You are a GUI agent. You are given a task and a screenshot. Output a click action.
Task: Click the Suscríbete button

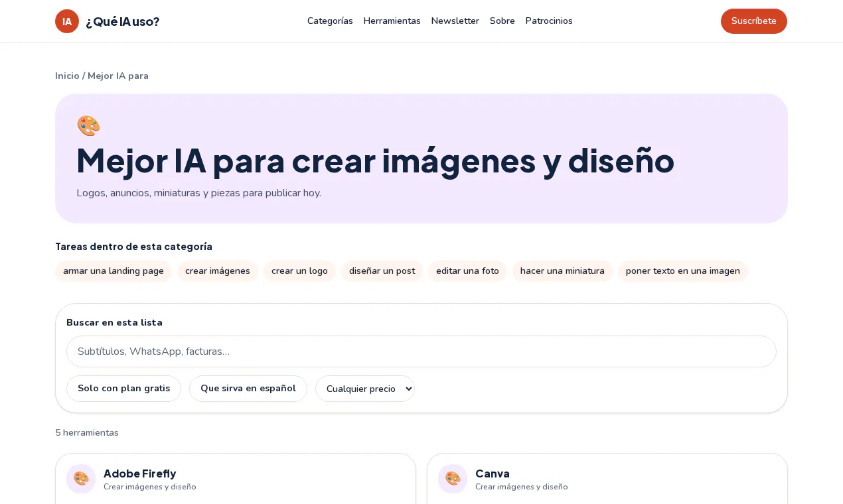[x=754, y=21]
